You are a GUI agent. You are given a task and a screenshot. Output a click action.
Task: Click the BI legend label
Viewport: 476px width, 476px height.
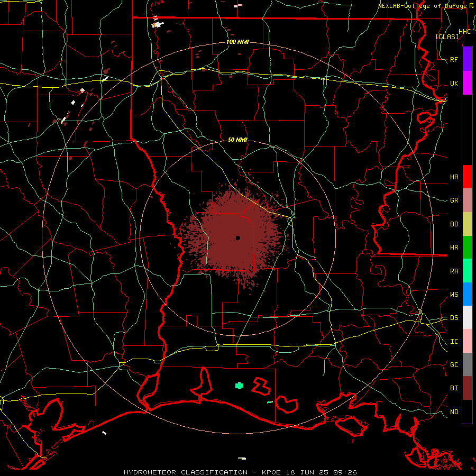click(x=454, y=388)
